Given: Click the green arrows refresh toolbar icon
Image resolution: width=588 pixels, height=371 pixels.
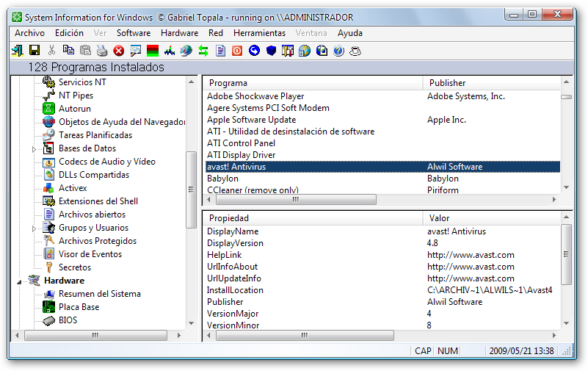Looking at the screenshot, I should coord(203,51).
